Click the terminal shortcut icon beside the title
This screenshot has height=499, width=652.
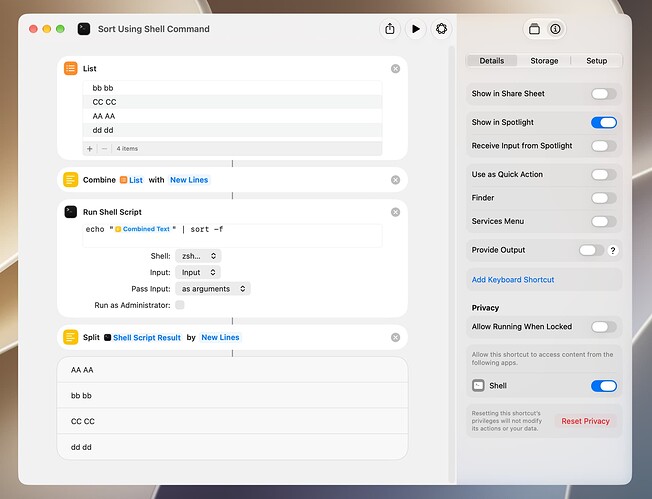point(84,29)
